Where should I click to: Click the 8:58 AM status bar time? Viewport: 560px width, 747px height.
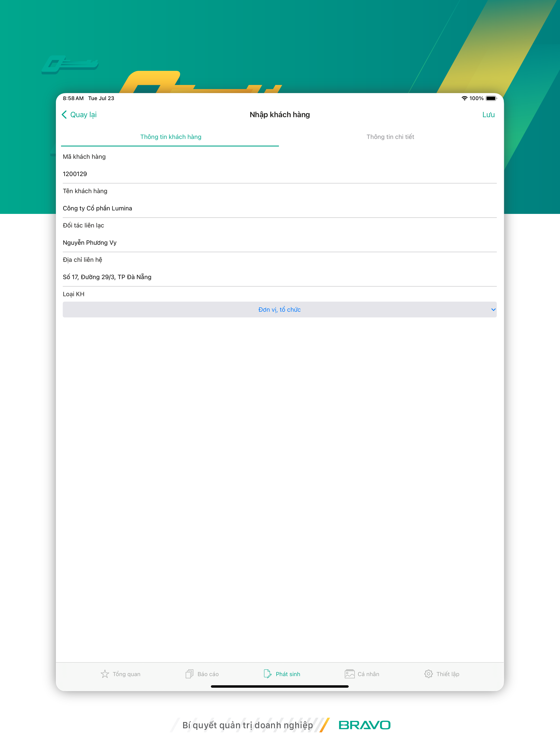[x=73, y=98]
